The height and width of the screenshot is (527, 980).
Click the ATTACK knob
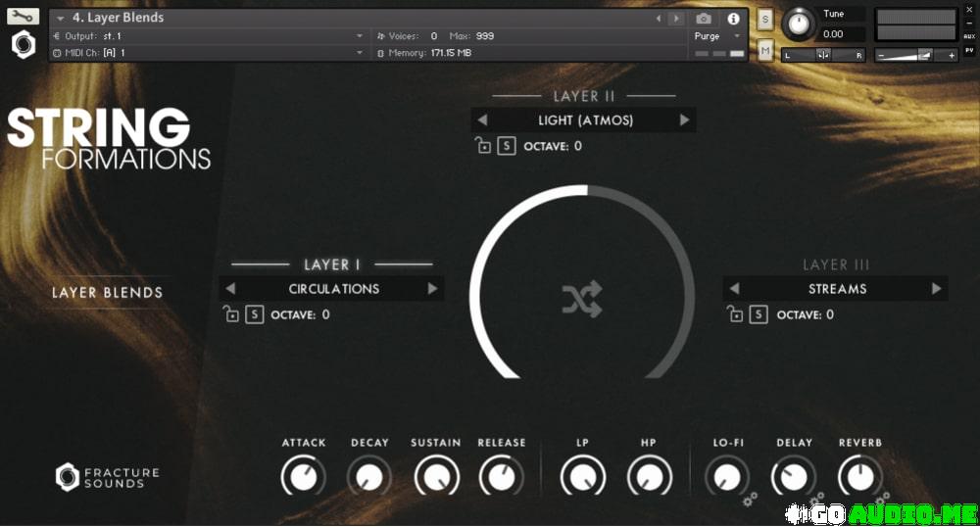click(304, 477)
